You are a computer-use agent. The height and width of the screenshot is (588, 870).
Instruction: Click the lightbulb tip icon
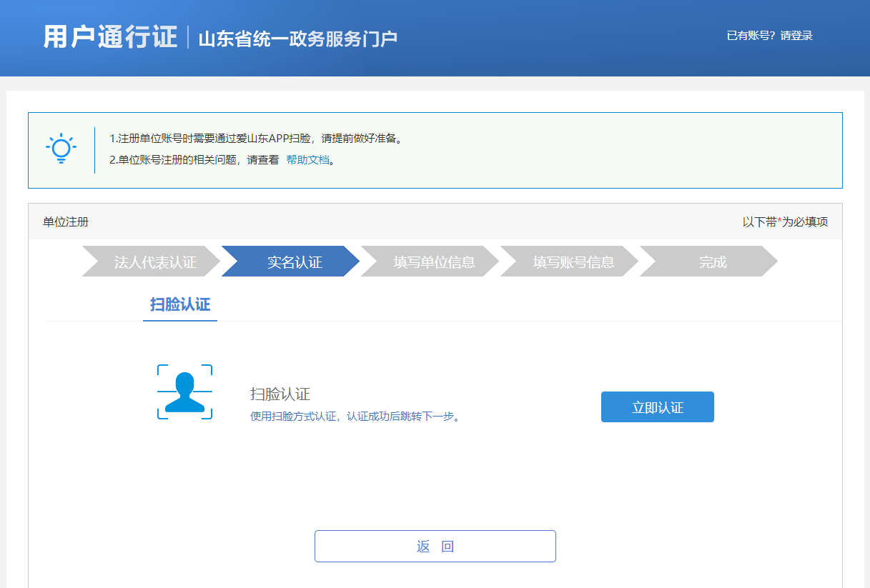point(61,149)
